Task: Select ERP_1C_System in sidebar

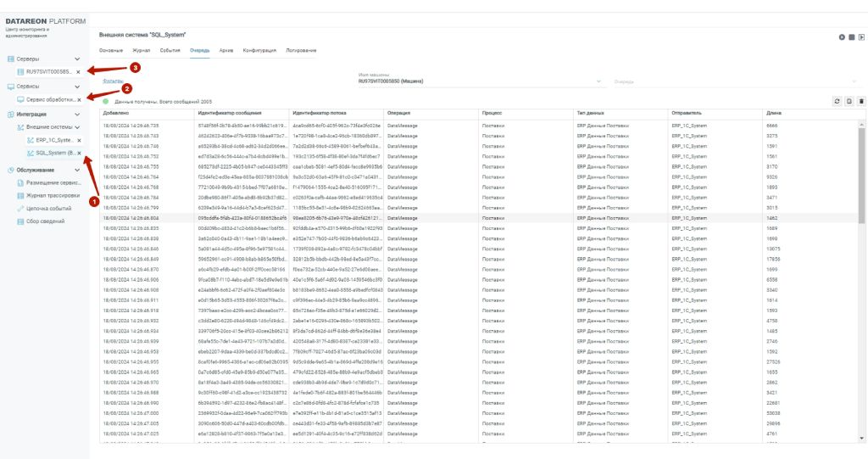Action: [54, 140]
